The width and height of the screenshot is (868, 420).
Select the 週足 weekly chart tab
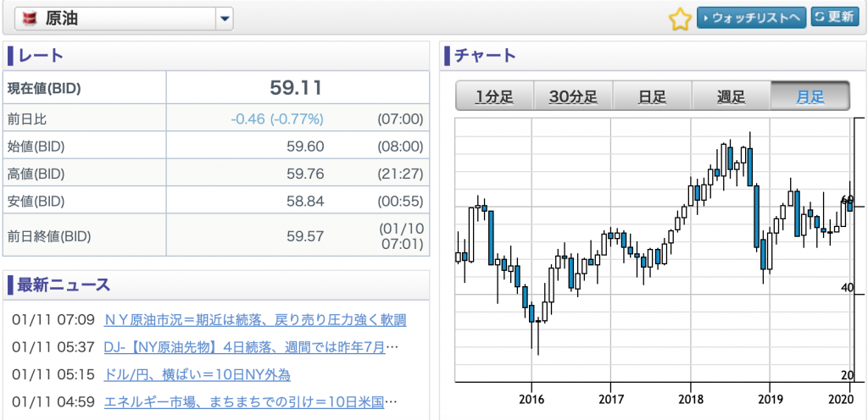point(731,97)
